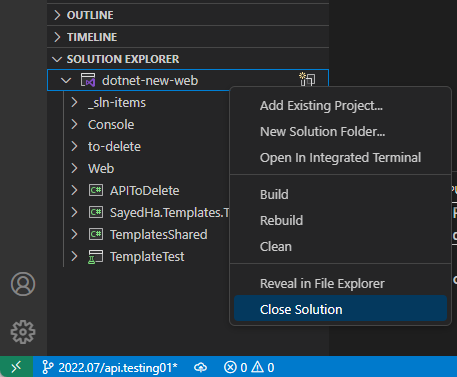Screen dimensions: 457x377
Task: Expand the to-delete folder chevron
Action: tap(74, 146)
